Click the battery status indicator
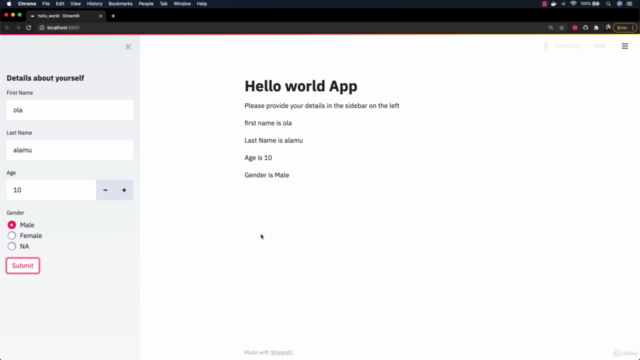Screen dimensions: 640x360 pos(591,4)
